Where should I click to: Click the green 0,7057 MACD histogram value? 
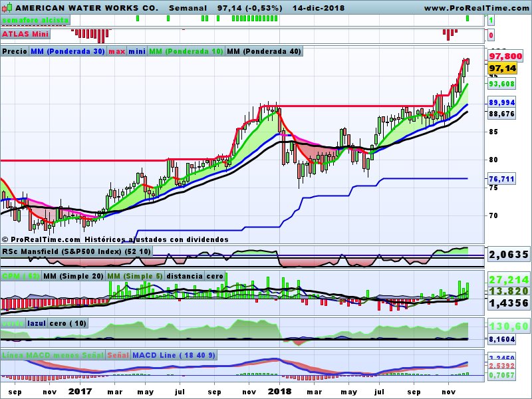pyautogui.click(x=502, y=375)
